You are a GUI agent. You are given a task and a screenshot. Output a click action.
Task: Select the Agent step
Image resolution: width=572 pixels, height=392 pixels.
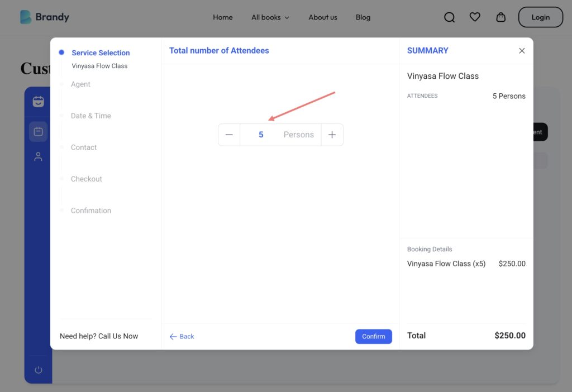[80, 84]
